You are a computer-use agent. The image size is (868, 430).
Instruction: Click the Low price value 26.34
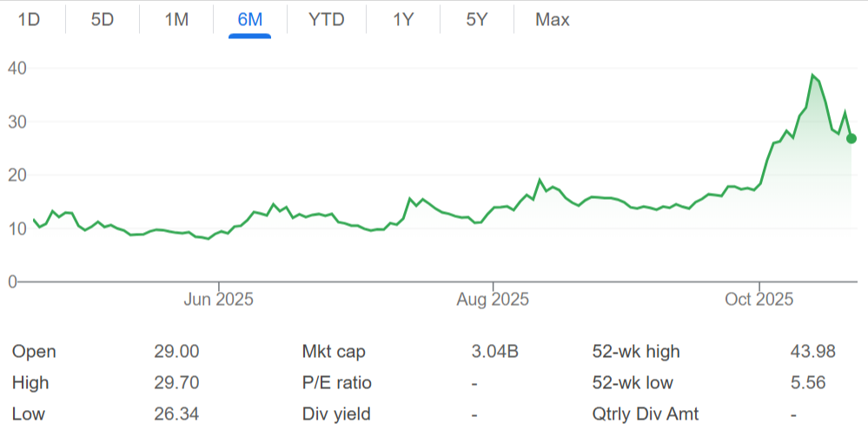[176, 414]
